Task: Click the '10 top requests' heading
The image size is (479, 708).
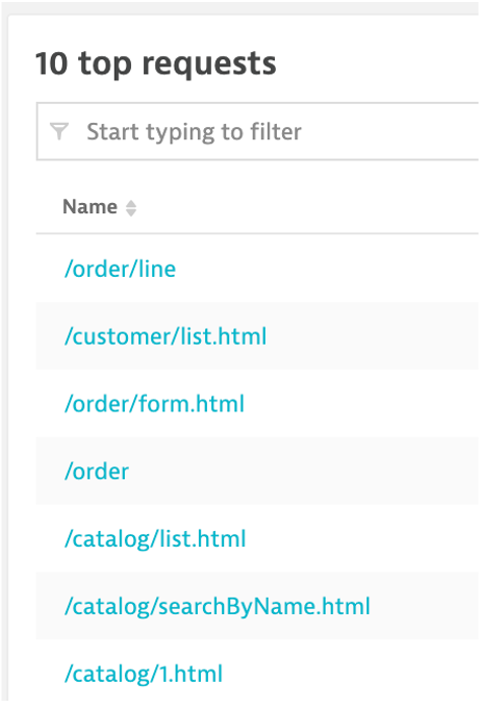Action: 156,64
